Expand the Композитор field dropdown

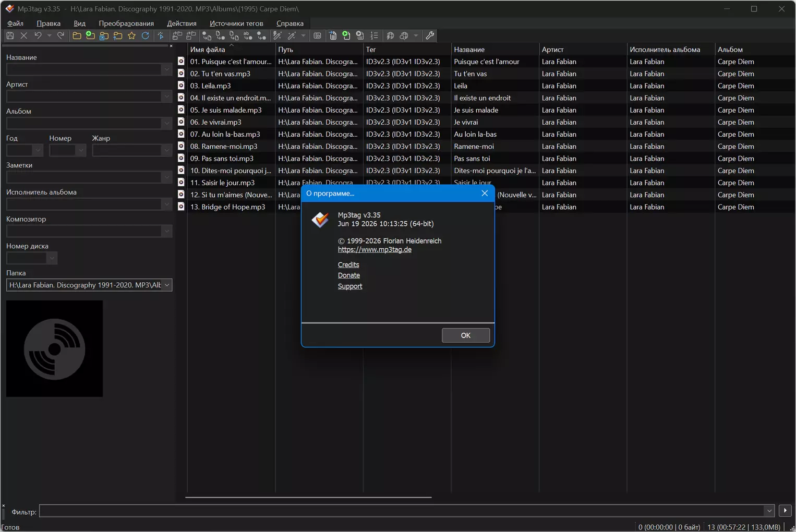[166, 231]
